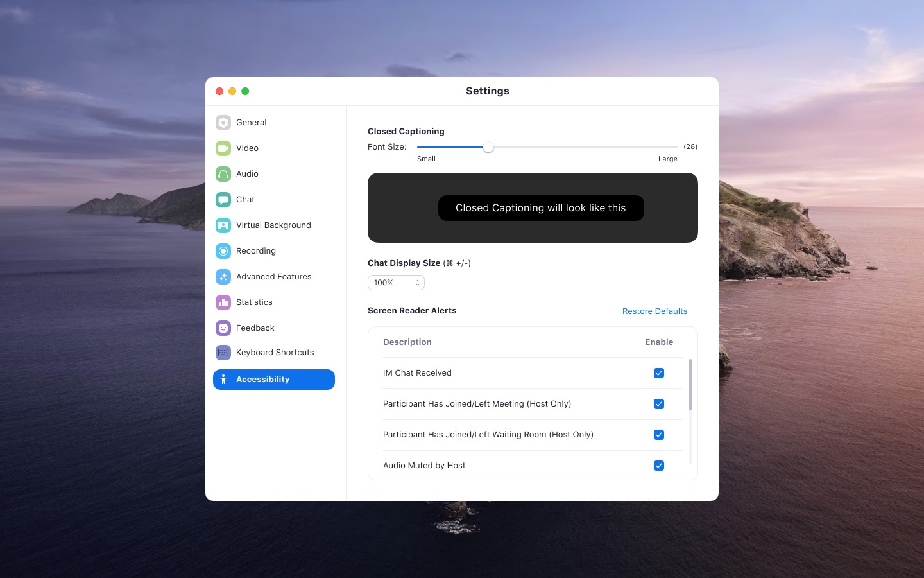Select the Accessibility tab in sidebar

274,380
